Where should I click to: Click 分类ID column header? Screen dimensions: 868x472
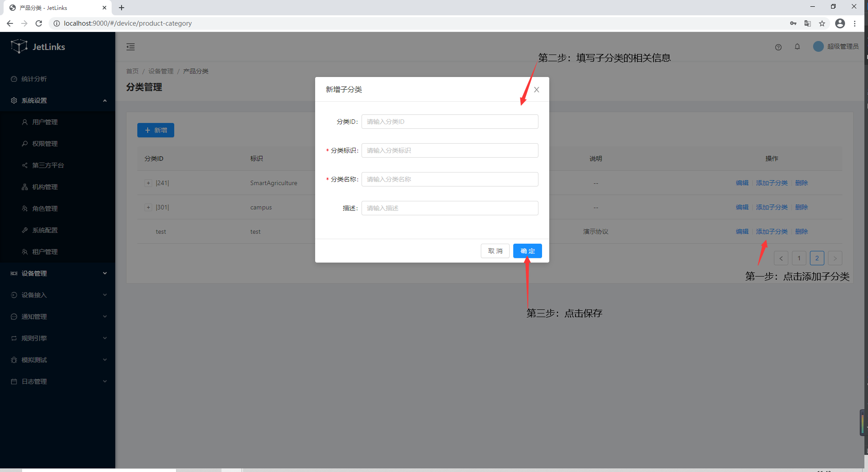(154, 159)
